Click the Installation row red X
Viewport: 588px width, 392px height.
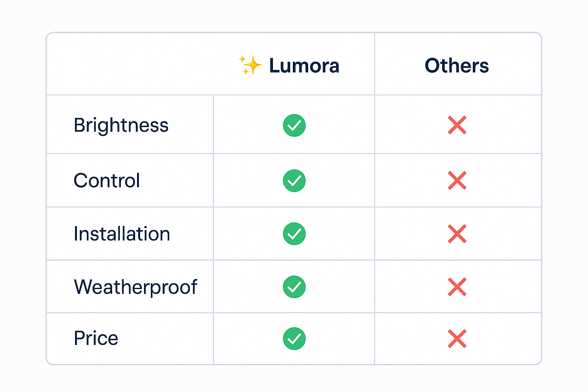[457, 234]
